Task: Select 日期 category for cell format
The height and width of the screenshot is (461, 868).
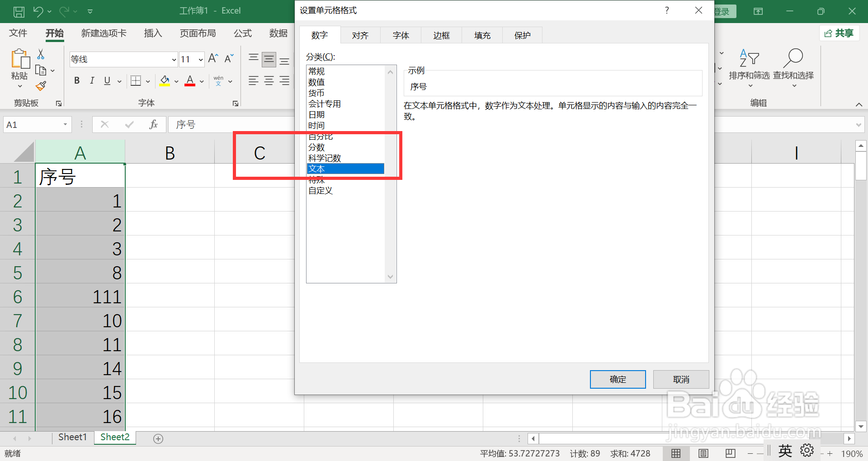Action: click(x=316, y=114)
